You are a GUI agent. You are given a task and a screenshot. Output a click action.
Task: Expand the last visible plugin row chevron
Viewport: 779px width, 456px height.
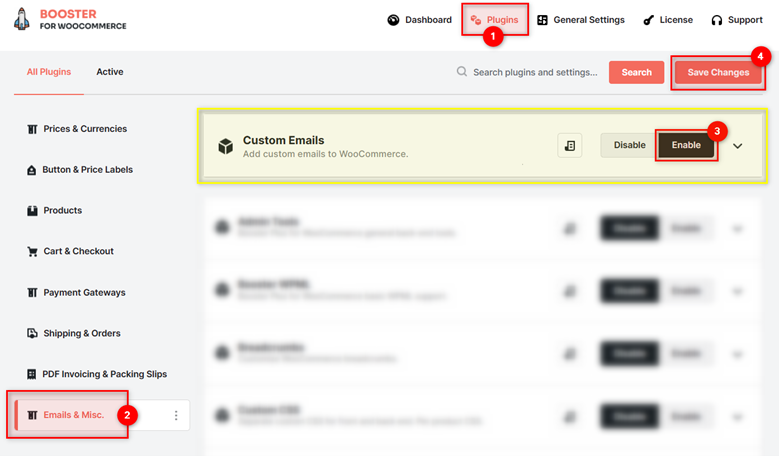click(x=737, y=417)
